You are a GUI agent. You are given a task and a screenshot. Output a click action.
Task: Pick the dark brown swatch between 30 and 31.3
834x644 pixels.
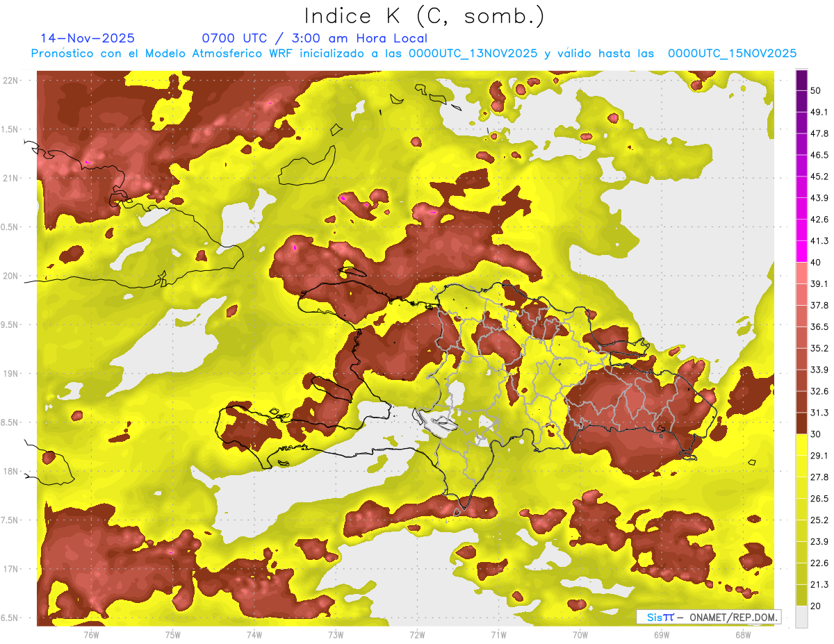coord(801,424)
